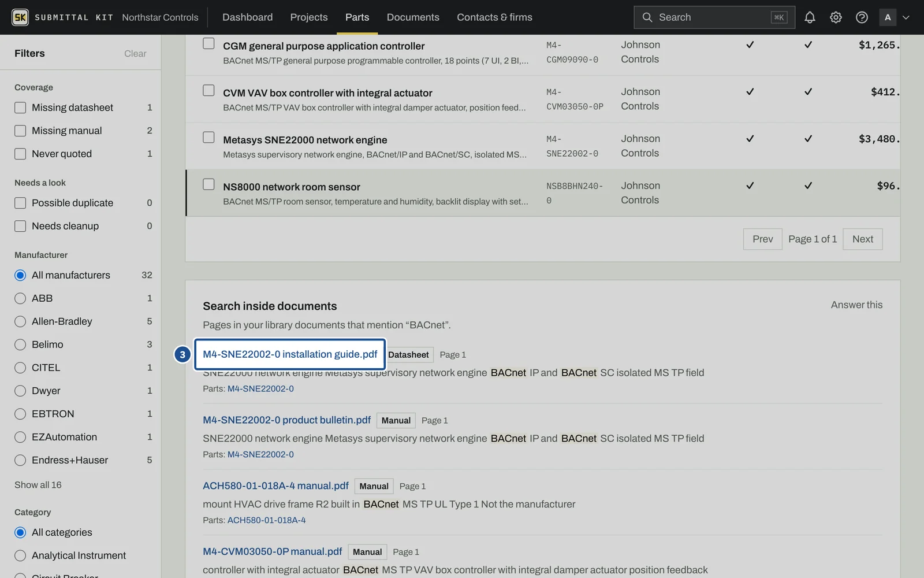This screenshot has width=924, height=578.
Task: Open M4-SNE22002-0 product bulletin.pdf
Action: (286, 420)
